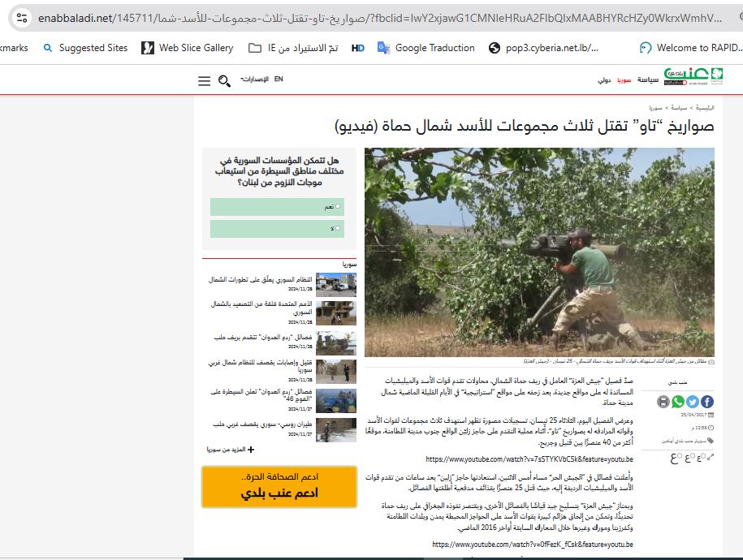Viewport: 743px width, 560px height.
Task: Open the first YouTube video link
Action: pos(529,459)
